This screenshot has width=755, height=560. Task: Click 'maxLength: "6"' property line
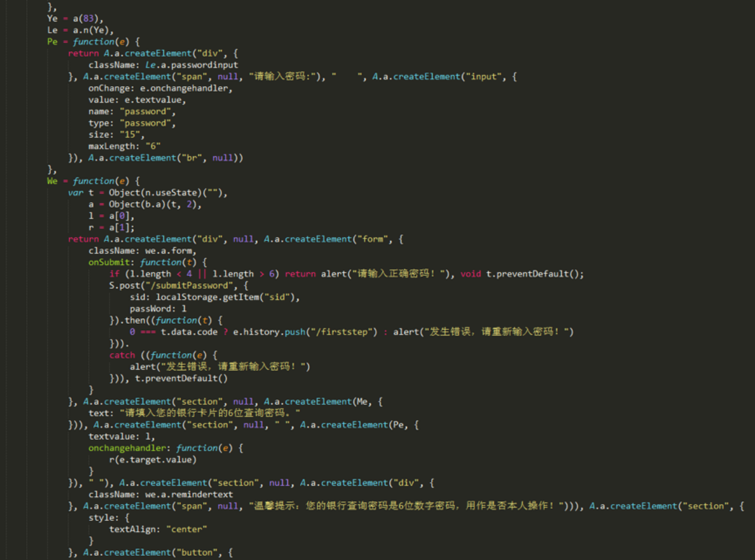124,147
